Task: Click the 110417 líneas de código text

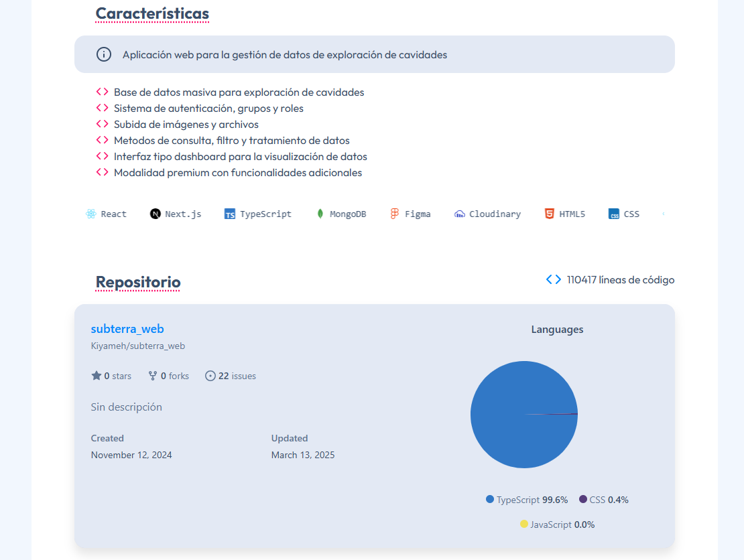Action: [x=620, y=280]
